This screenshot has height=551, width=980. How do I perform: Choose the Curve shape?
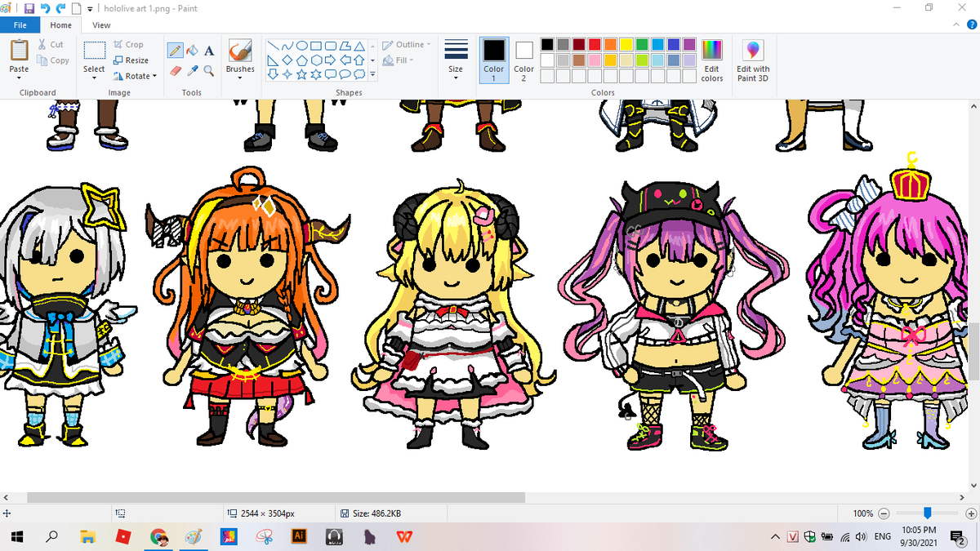click(x=288, y=45)
